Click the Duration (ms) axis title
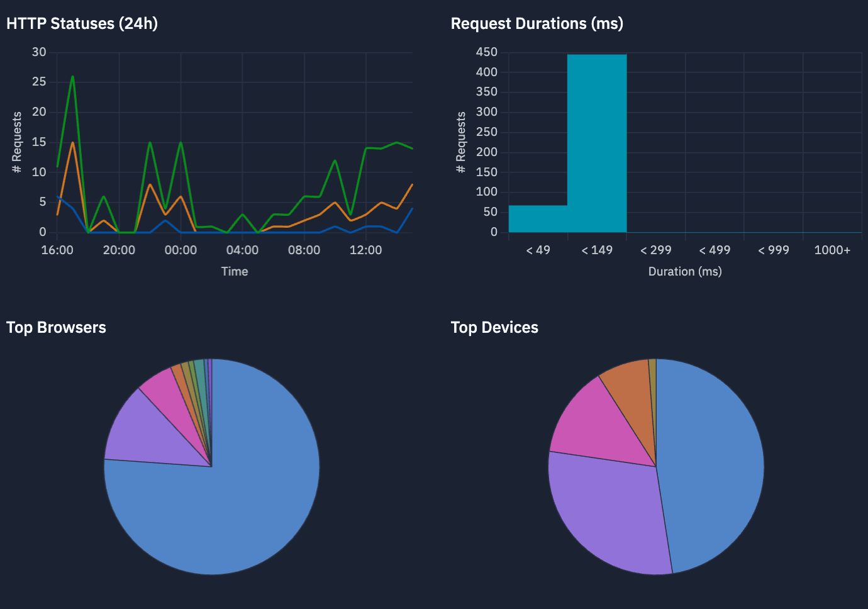Viewport: 868px width, 609px height. pos(685,271)
